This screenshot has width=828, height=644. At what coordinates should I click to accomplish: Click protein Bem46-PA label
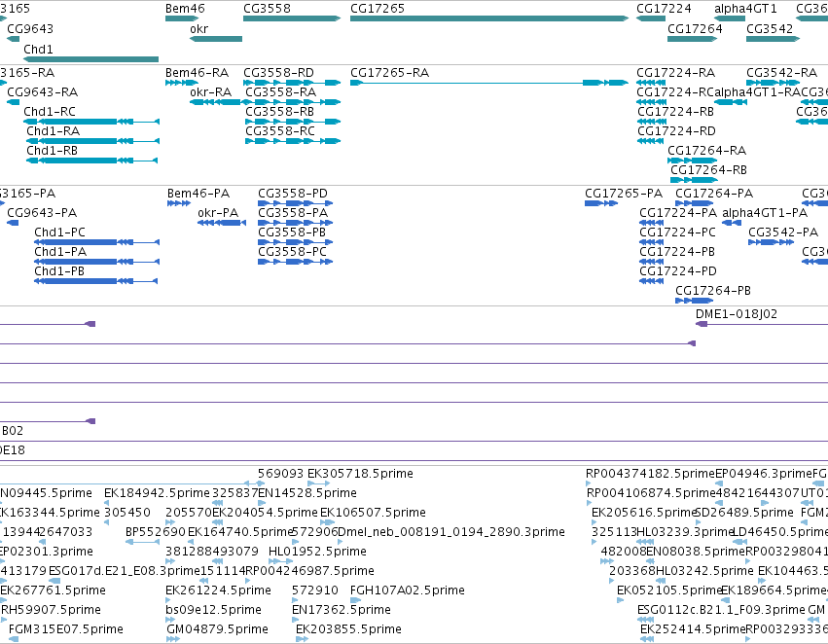coord(198,194)
